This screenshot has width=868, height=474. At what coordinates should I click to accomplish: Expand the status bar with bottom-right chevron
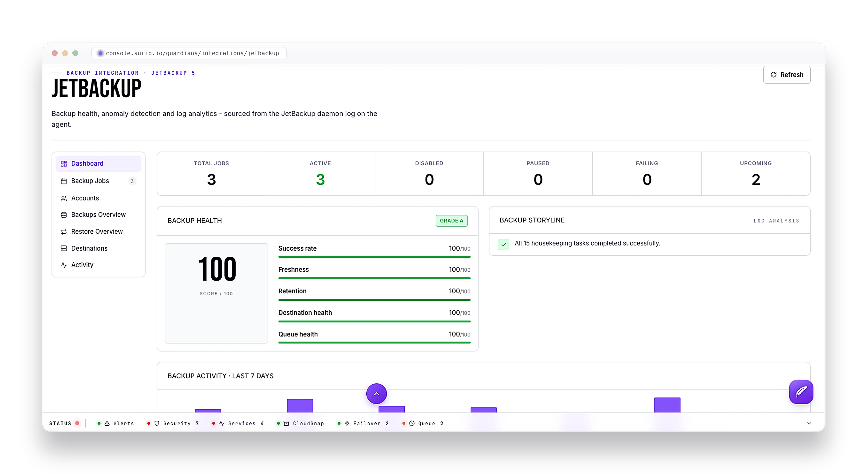click(809, 423)
